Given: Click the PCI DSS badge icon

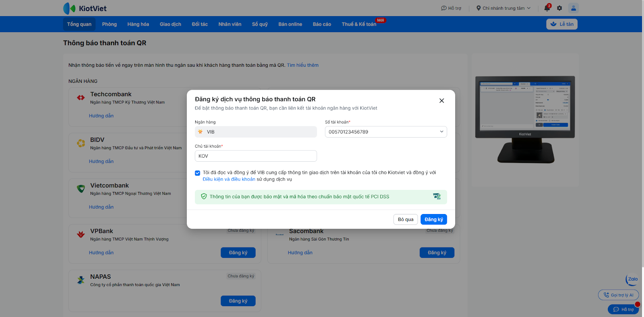Looking at the screenshot, I should coord(437,196).
